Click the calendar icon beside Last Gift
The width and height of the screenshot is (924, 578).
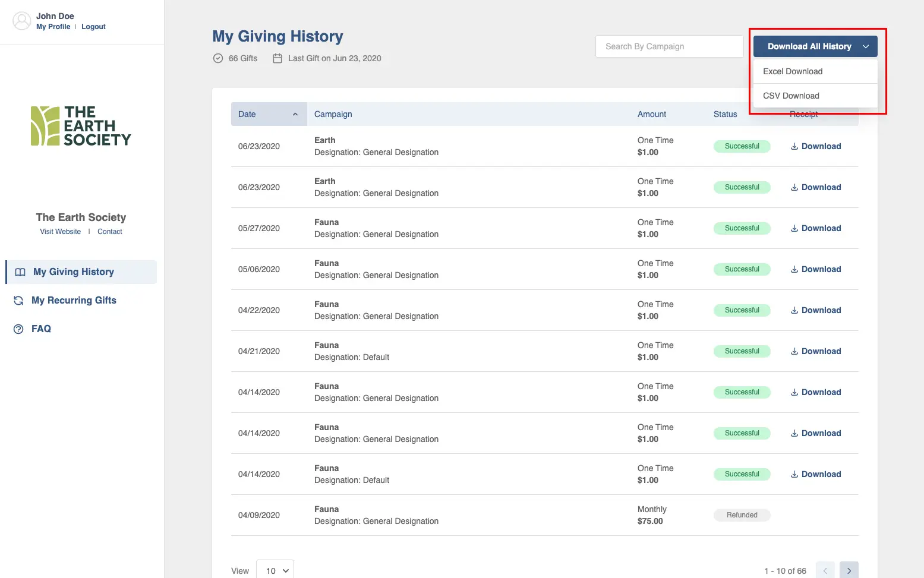(x=277, y=58)
